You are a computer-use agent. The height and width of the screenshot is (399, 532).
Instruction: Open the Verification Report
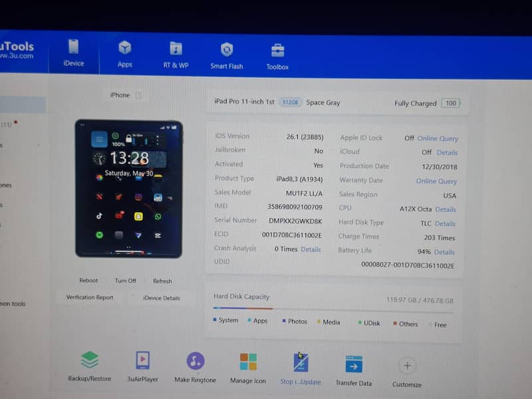pyautogui.click(x=90, y=297)
